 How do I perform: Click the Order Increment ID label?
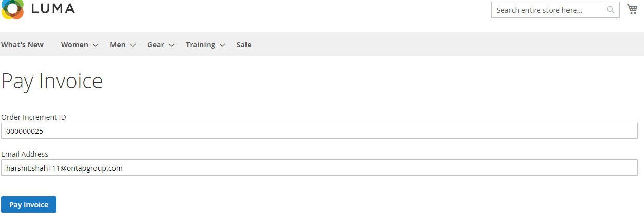coord(33,117)
